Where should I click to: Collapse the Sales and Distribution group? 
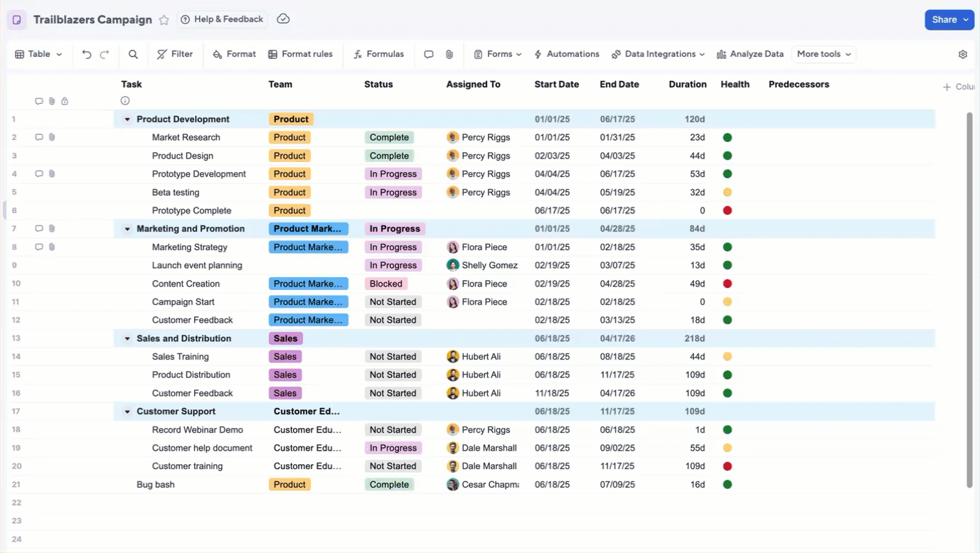[x=127, y=338]
